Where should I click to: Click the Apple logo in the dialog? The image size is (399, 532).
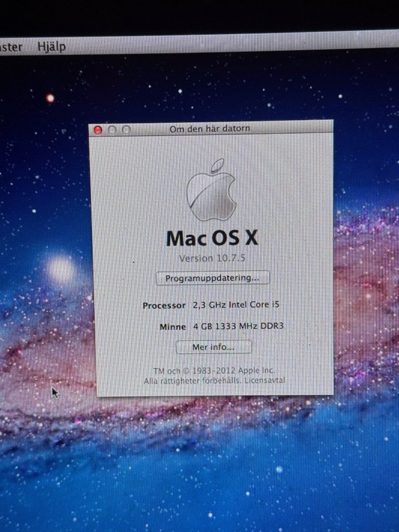(x=212, y=190)
